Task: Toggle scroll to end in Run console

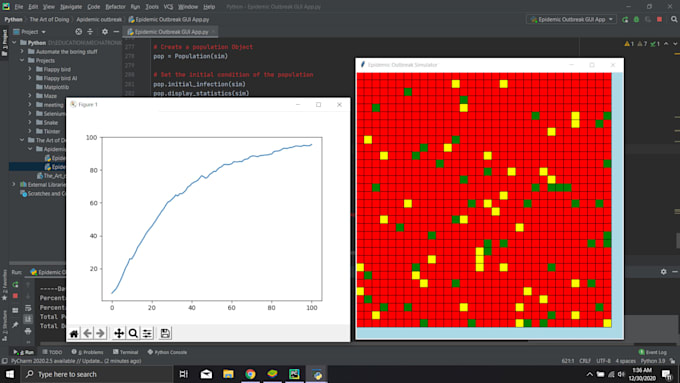Action: [28, 319]
